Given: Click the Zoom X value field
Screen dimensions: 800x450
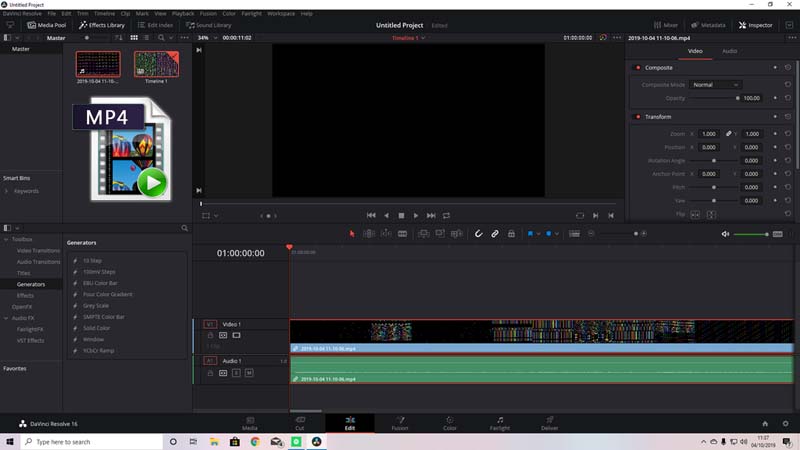Looking at the screenshot, I should pos(709,134).
